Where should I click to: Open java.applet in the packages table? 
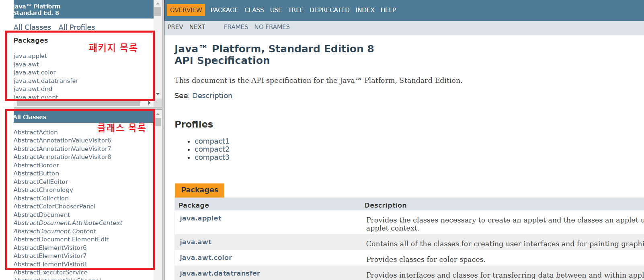(x=200, y=218)
